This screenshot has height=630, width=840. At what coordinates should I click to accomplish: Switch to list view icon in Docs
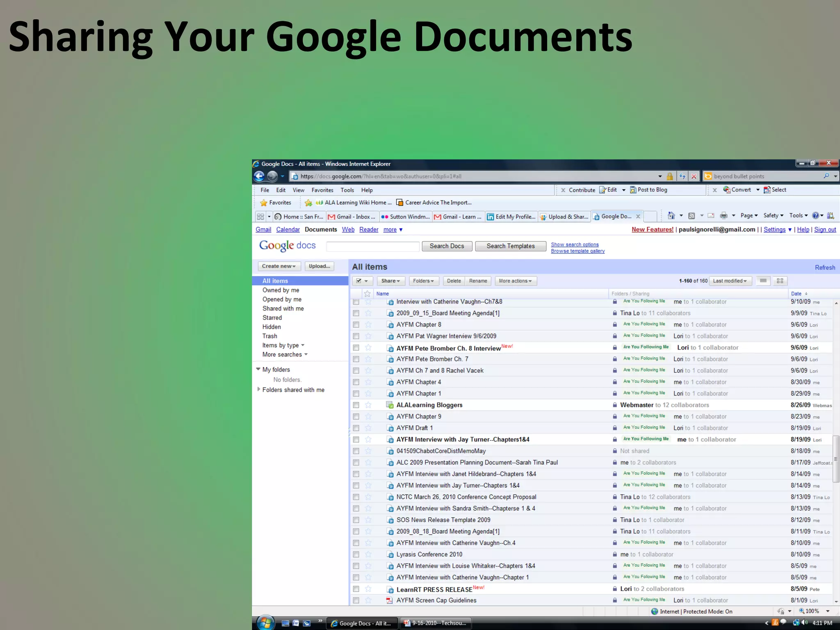(763, 281)
